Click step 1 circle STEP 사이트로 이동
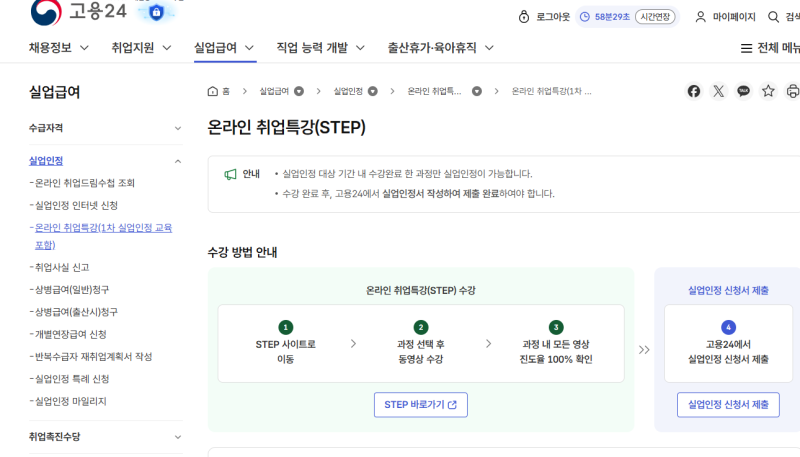This screenshot has height=457, width=800. tap(286, 327)
